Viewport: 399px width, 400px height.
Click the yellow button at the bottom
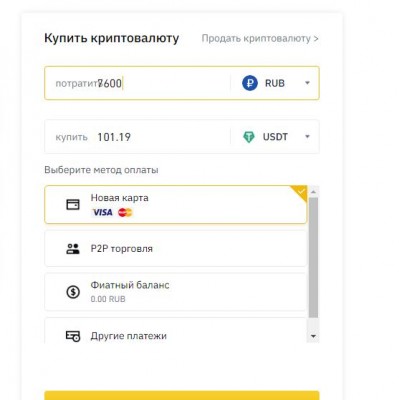point(182,395)
